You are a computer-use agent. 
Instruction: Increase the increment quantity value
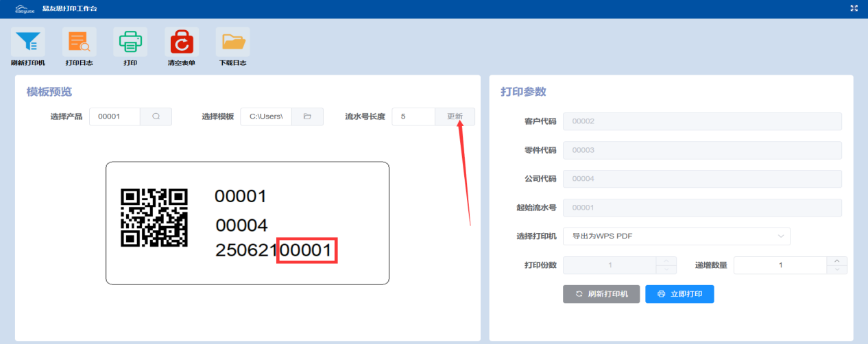tap(836, 261)
